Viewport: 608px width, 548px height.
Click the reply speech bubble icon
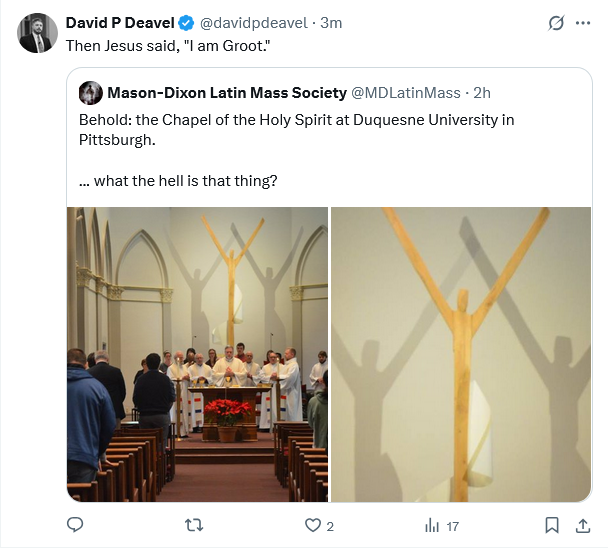tap(75, 525)
